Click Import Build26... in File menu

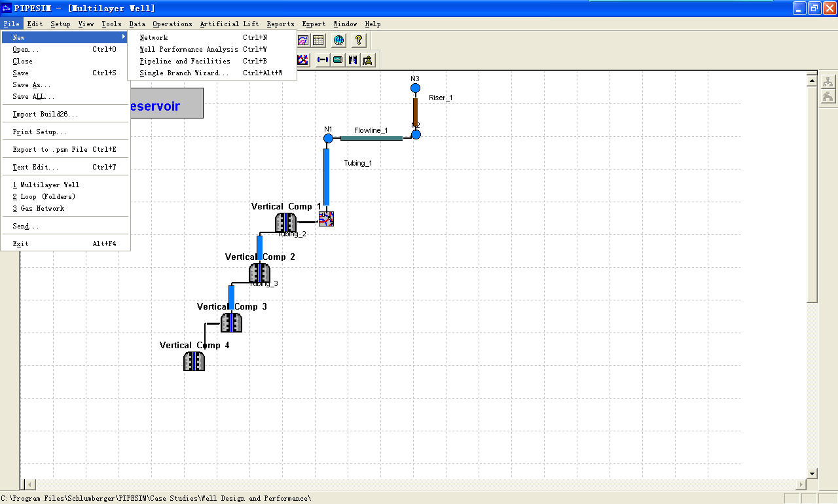click(65, 114)
